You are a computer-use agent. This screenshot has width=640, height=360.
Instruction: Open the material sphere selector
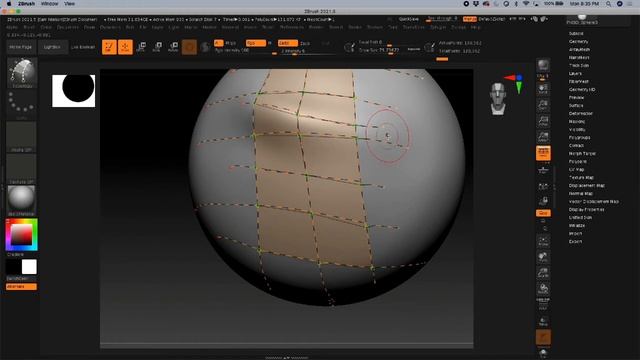tap(22, 200)
